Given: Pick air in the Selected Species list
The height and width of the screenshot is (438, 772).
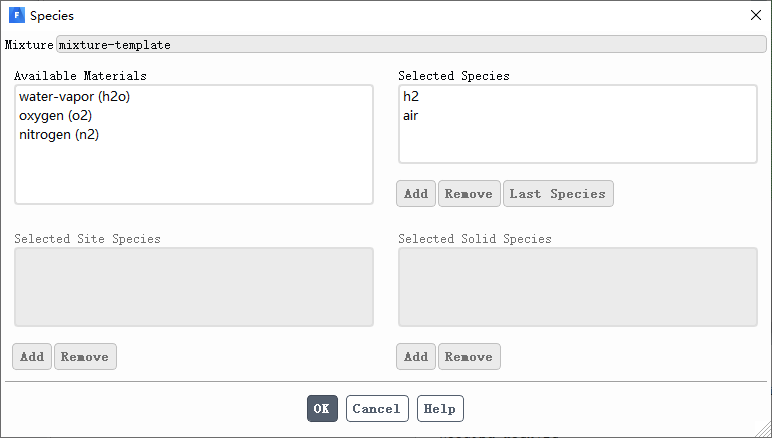Looking at the screenshot, I should [411, 116].
